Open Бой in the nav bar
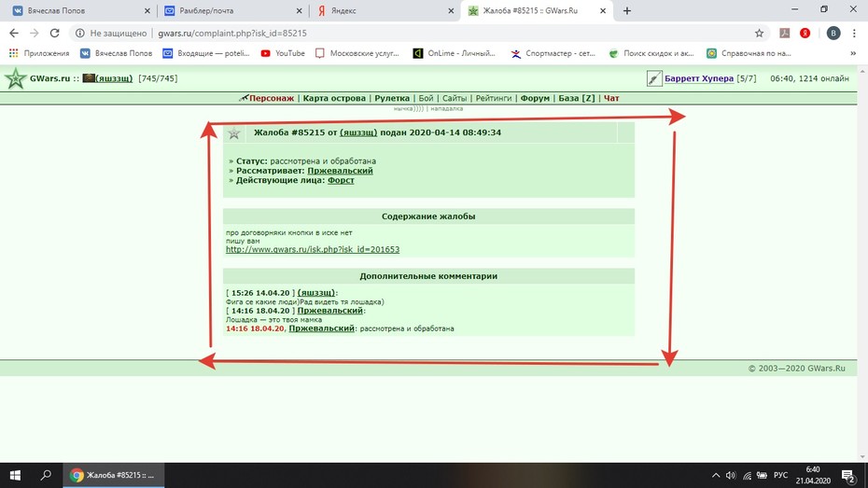 tap(426, 98)
